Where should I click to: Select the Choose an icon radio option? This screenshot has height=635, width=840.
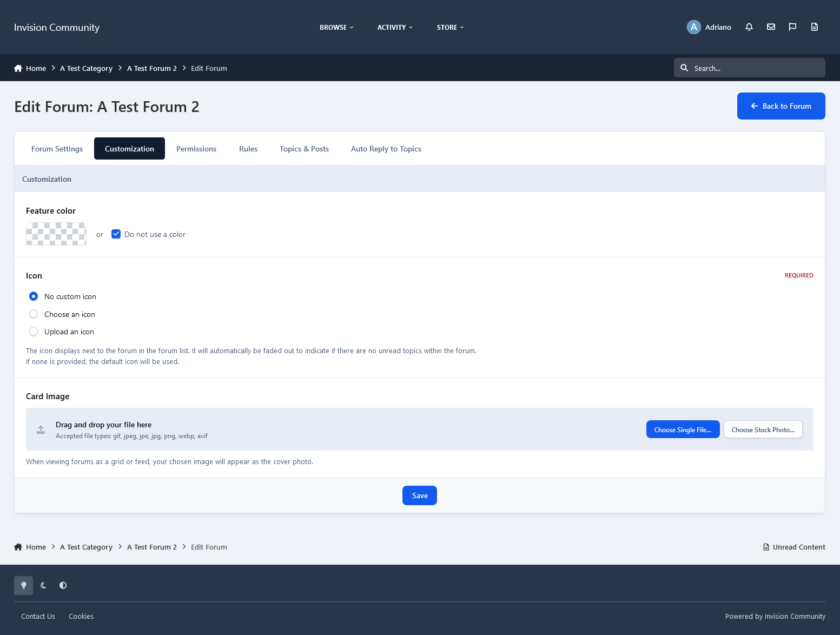34,314
